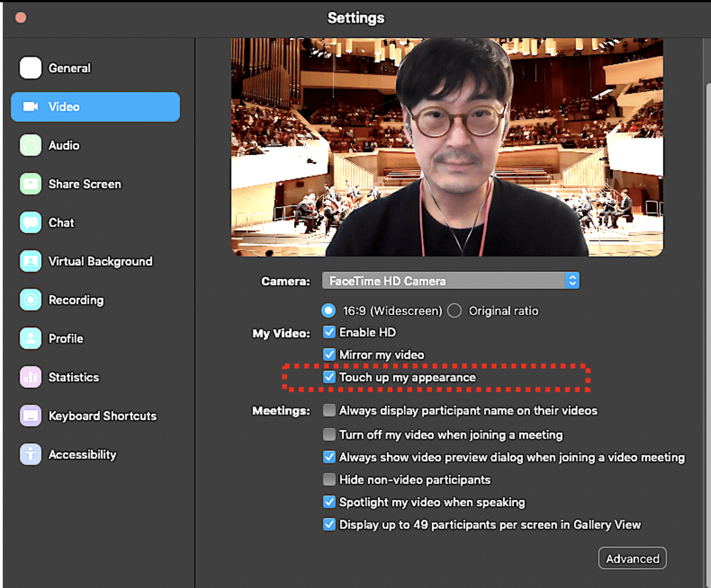Click the Video camera icon in sidebar
Image resolution: width=711 pixels, height=588 pixels.
click(31, 107)
